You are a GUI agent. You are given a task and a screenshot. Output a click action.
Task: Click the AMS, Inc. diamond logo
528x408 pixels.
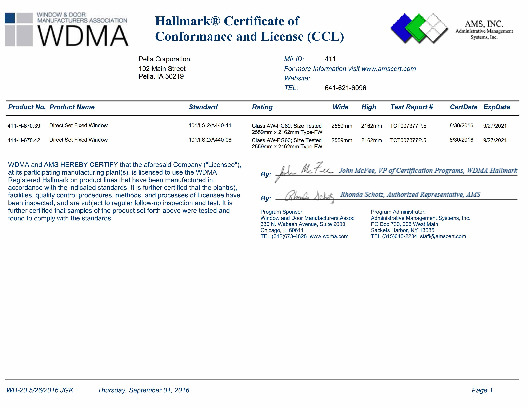[x=419, y=28]
